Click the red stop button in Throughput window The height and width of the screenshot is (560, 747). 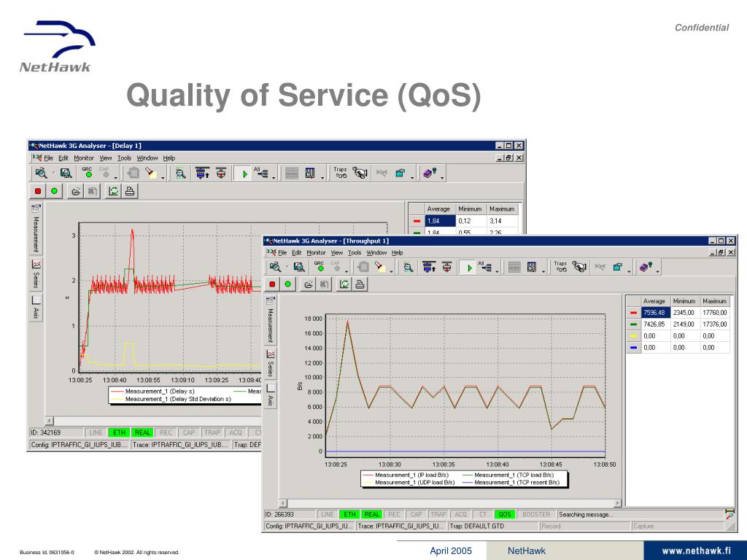pyautogui.click(x=272, y=284)
